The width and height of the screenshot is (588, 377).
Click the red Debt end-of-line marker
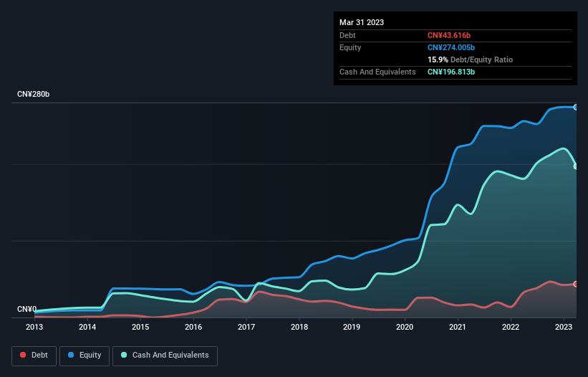576,284
